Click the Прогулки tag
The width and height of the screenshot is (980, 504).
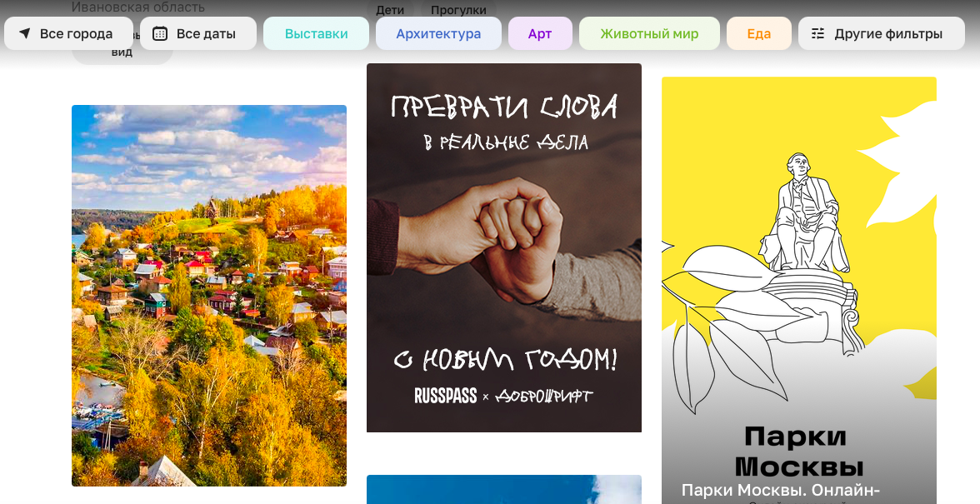[x=458, y=10]
